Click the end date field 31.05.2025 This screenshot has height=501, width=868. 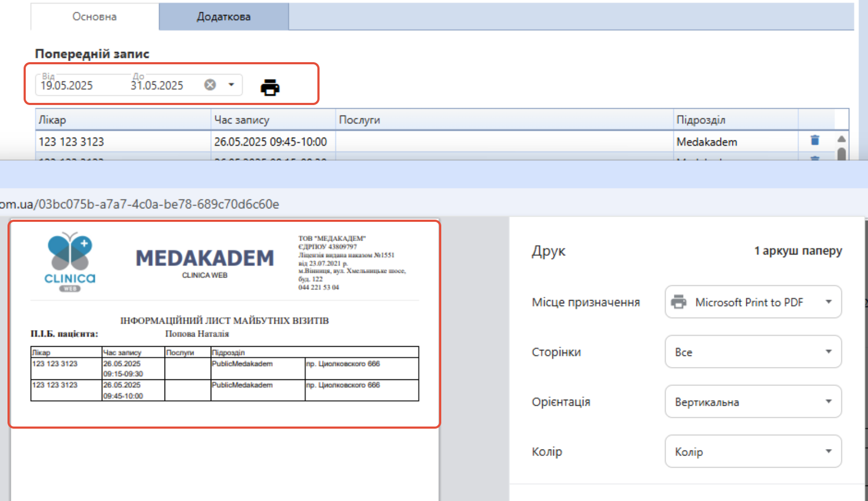(157, 85)
